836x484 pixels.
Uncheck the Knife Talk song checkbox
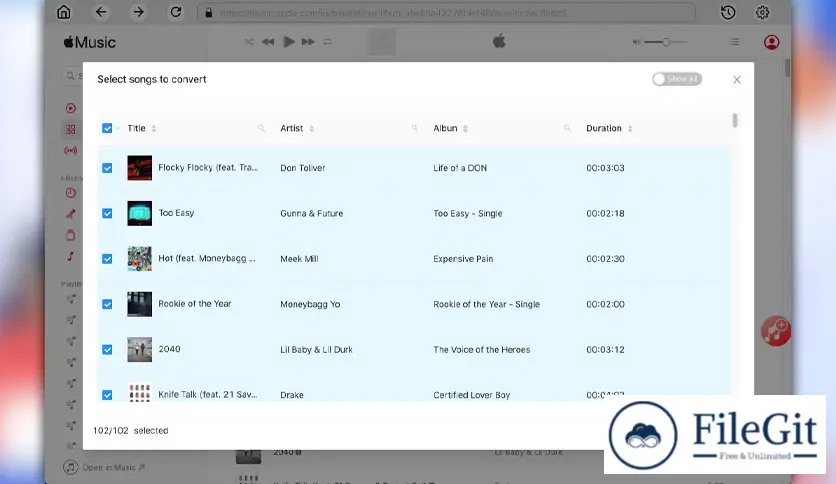[107, 394]
